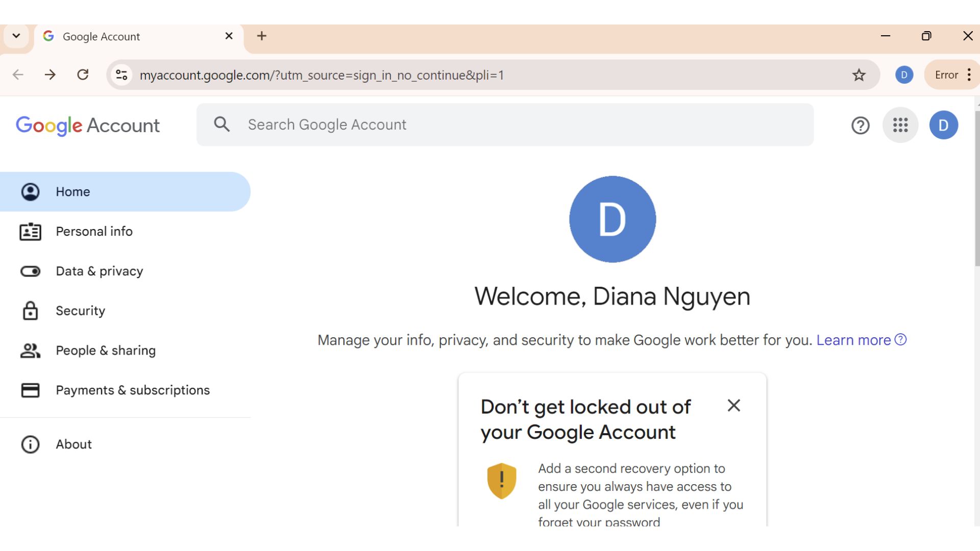Open the Google apps grid launcher
This screenshot has height=551, width=980.
pyautogui.click(x=900, y=125)
